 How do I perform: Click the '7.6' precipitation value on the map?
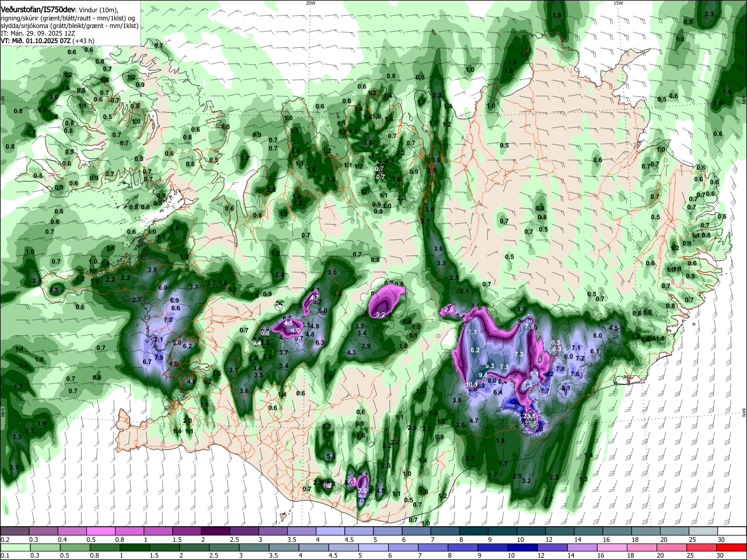pyautogui.click(x=574, y=374)
